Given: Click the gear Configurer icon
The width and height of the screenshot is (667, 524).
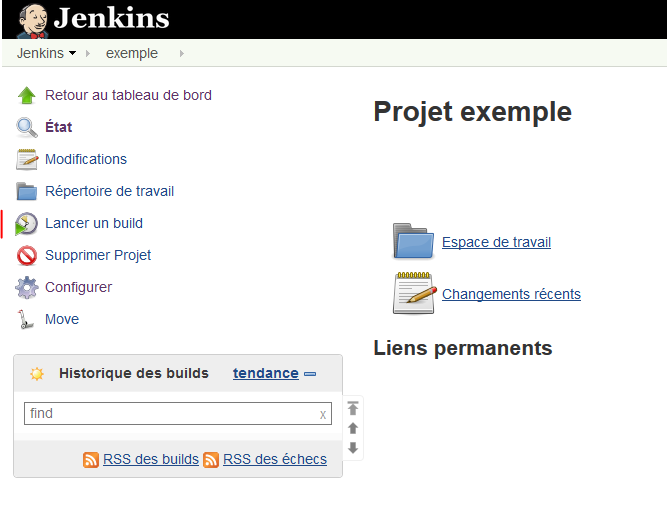Looking at the screenshot, I should click(x=27, y=288).
